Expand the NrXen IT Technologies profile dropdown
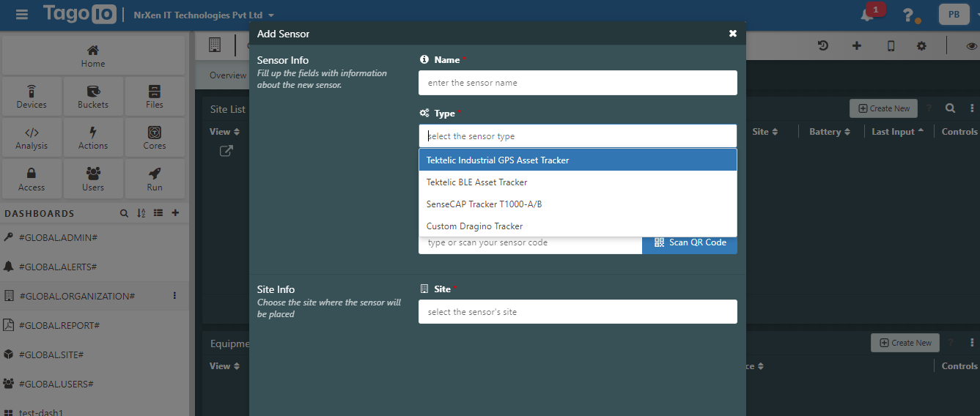980x416 pixels. click(204, 15)
